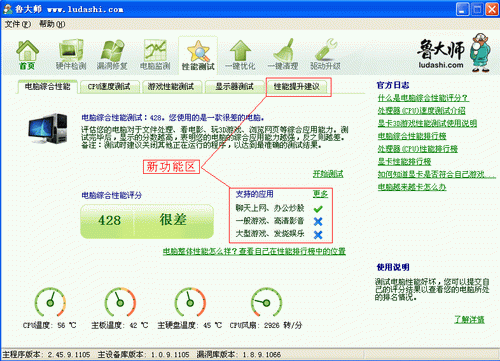Image resolution: width=500 pixels, height=361 pixels.
Task: Switch to the 性能提升建议 tab
Action: pyautogui.click(x=297, y=87)
